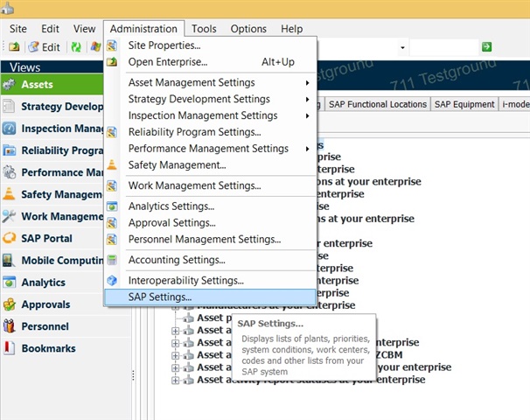Open the Tools menu
The height and width of the screenshot is (420, 530).
click(204, 29)
